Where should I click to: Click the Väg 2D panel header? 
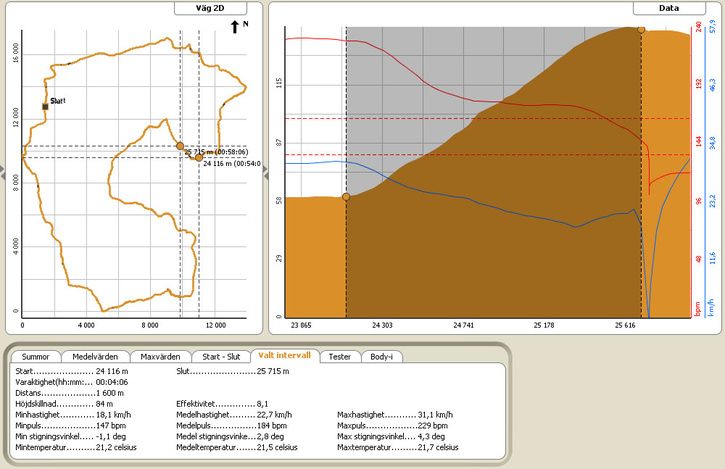210,8
